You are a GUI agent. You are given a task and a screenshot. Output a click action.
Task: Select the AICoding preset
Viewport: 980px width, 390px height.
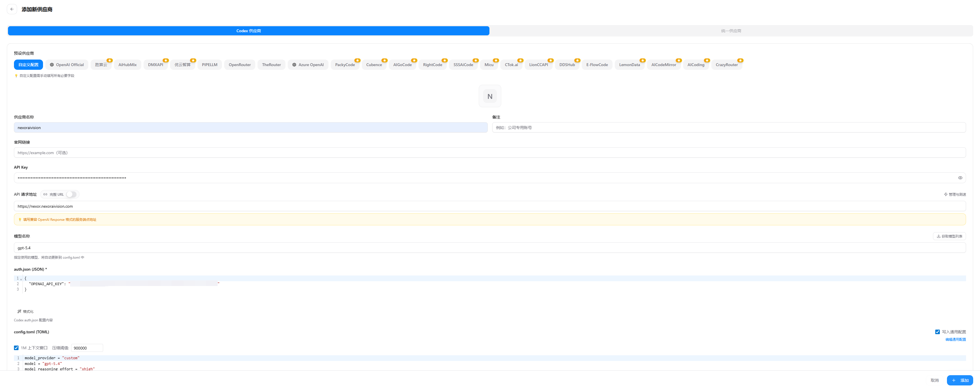coord(696,65)
